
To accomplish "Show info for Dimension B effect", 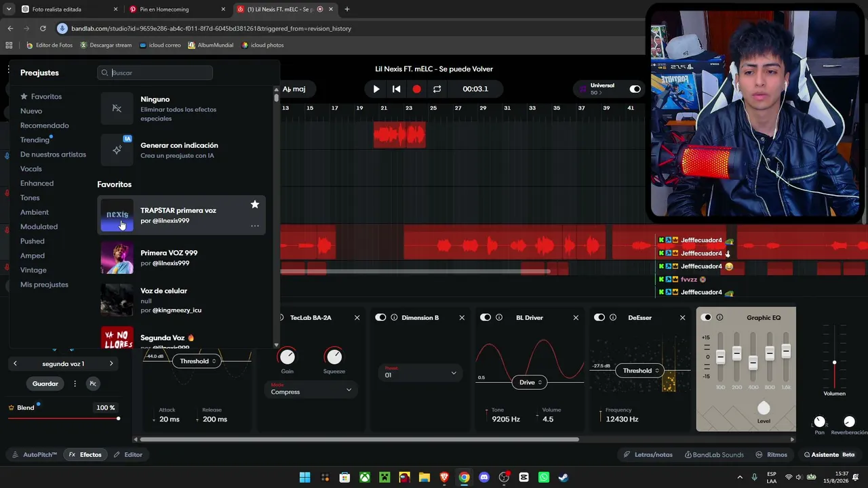I will [394, 317].
